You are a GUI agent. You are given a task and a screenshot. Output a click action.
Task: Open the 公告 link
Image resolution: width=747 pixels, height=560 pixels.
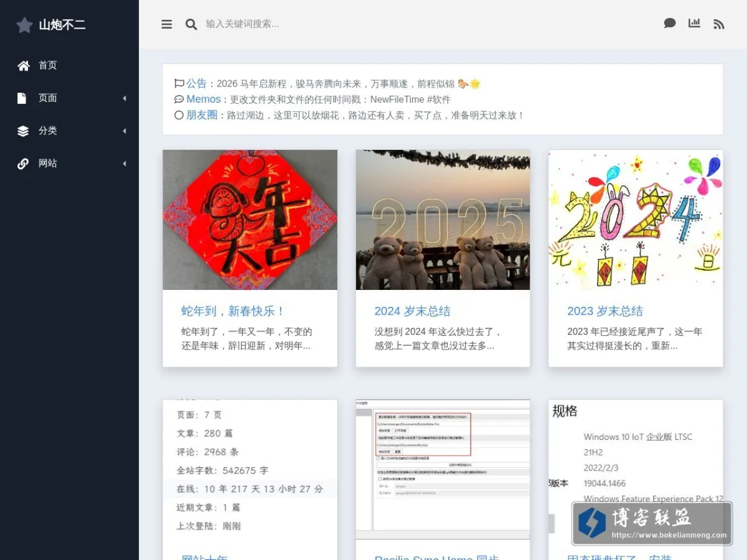196,83
